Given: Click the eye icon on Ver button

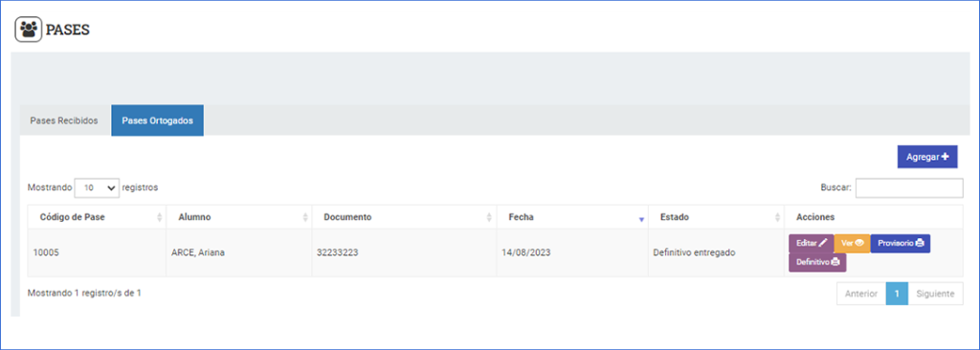Looking at the screenshot, I should 859,243.
